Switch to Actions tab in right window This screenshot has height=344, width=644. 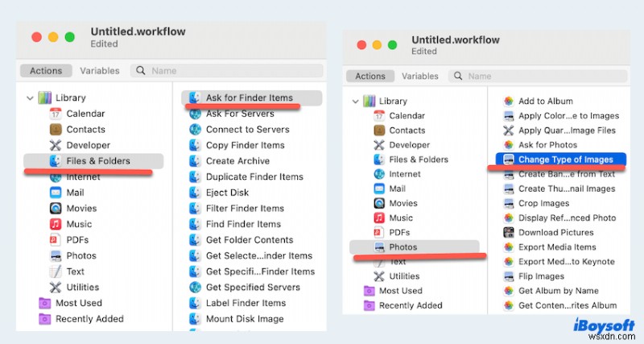coord(370,76)
